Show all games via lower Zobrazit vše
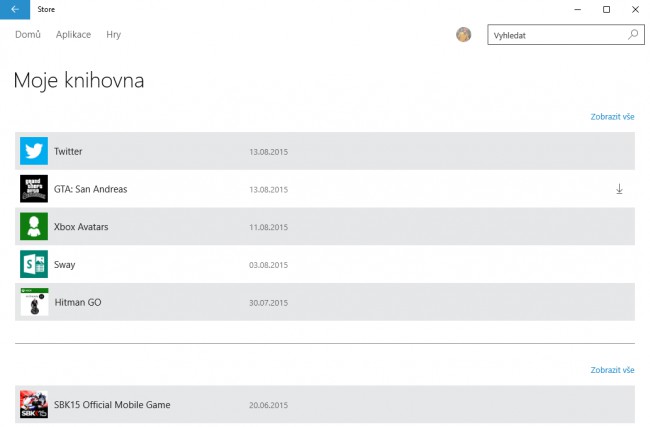The image size is (650, 427). click(x=612, y=370)
